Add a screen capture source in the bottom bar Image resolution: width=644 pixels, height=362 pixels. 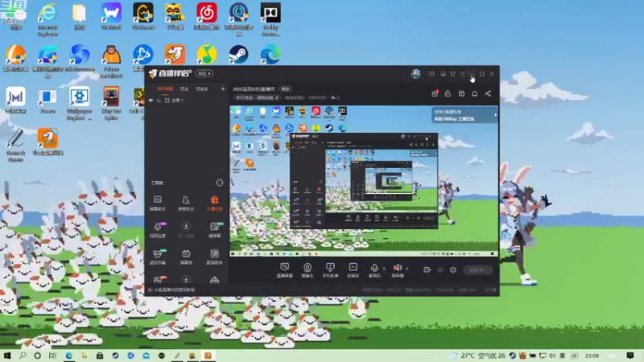[x=285, y=270]
